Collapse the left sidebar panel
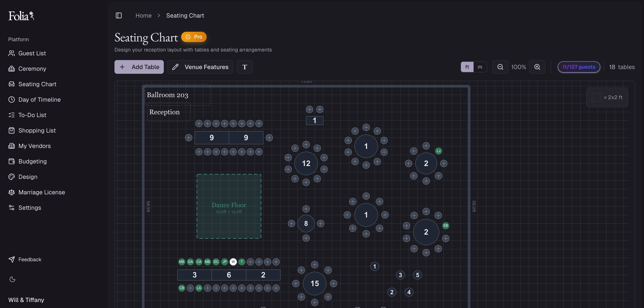Viewport: 644px width, 308px height. (x=119, y=15)
